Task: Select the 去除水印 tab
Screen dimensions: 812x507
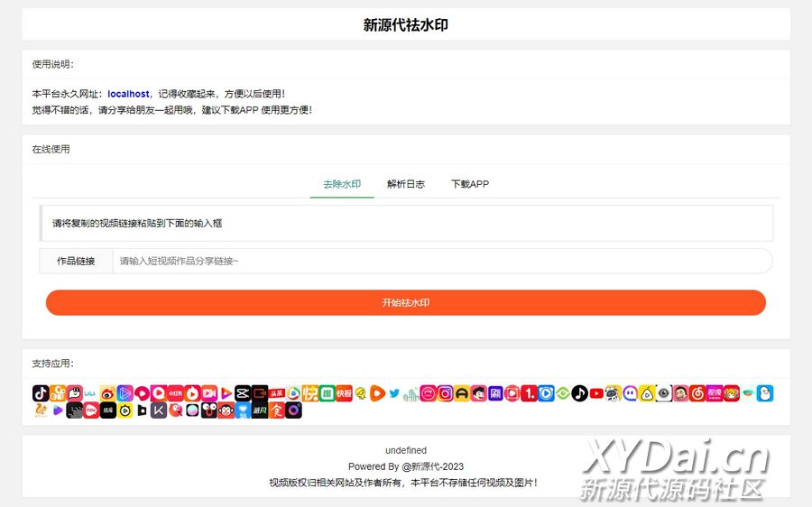Action: coord(342,184)
